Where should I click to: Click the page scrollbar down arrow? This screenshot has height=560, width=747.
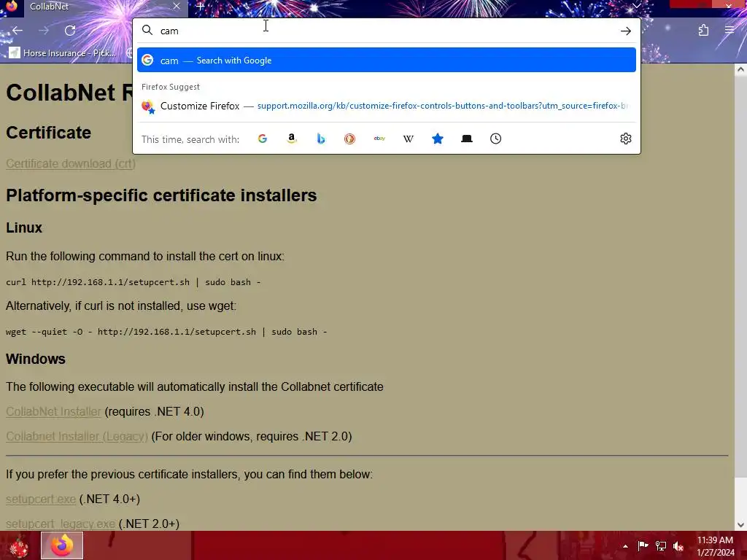(x=740, y=525)
